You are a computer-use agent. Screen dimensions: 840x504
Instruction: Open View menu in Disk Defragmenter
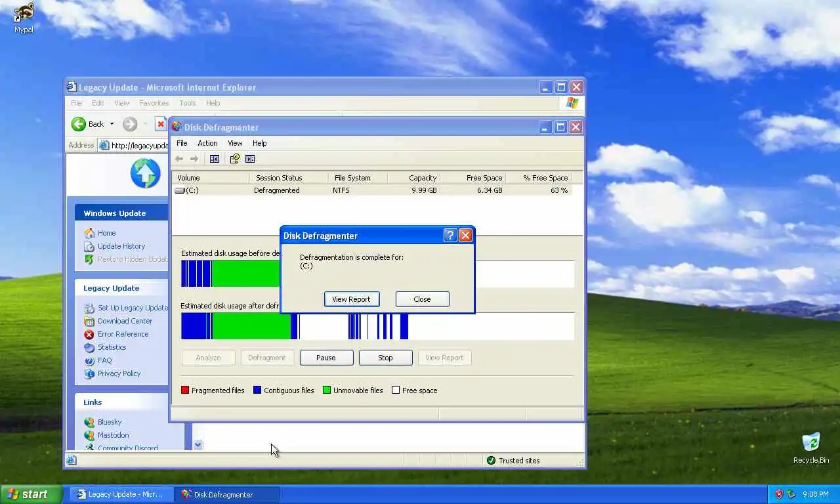pyautogui.click(x=235, y=143)
